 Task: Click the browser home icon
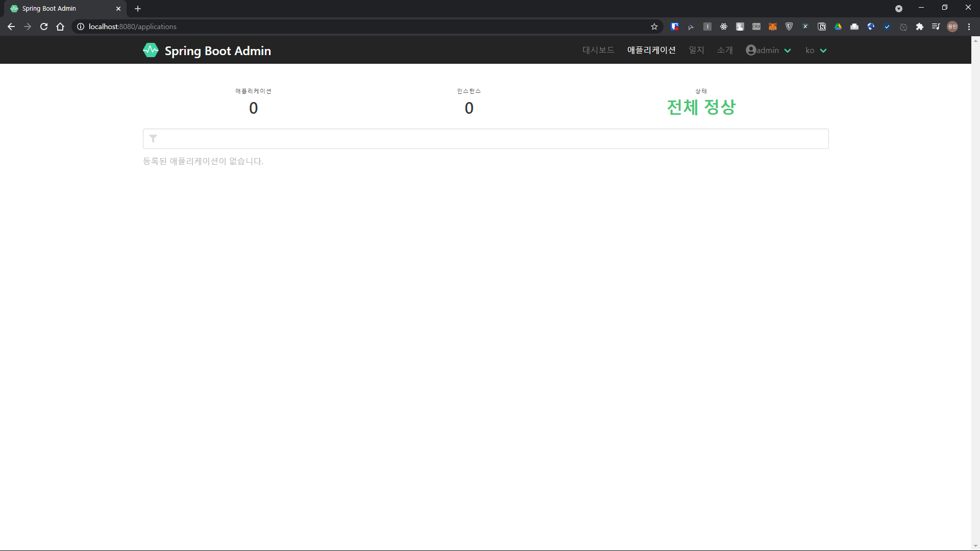60,27
